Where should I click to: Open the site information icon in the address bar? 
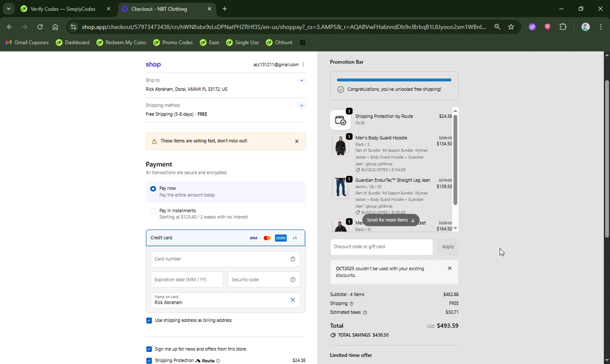(x=73, y=27)
